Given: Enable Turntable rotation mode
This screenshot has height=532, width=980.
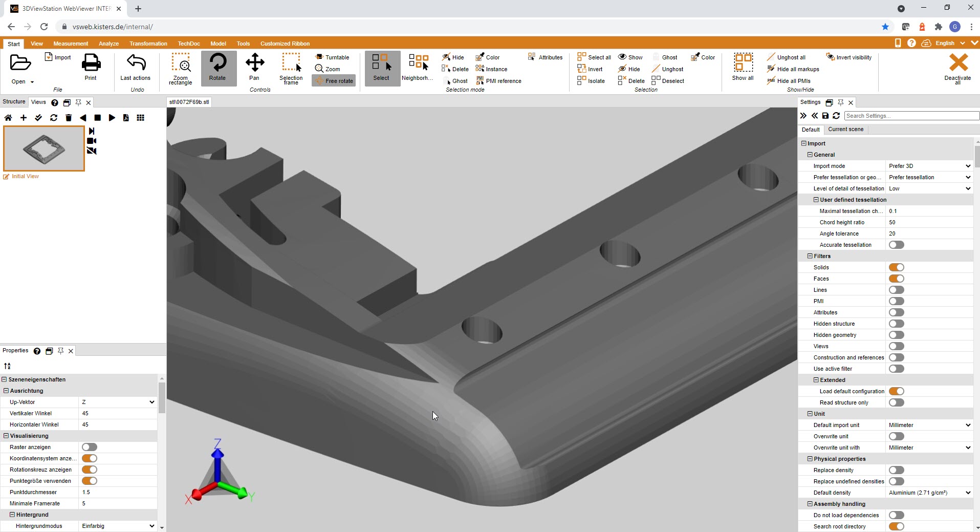Looking at the screenshot, I should click(x=332, y=57).
